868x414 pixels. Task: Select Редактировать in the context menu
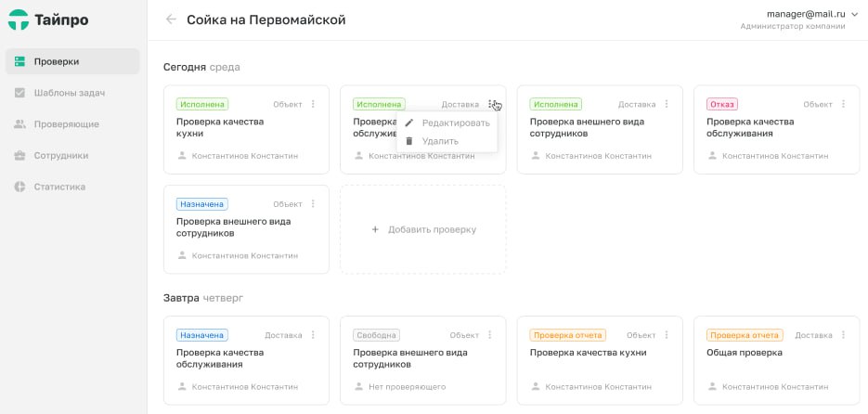tap(447, 123)
